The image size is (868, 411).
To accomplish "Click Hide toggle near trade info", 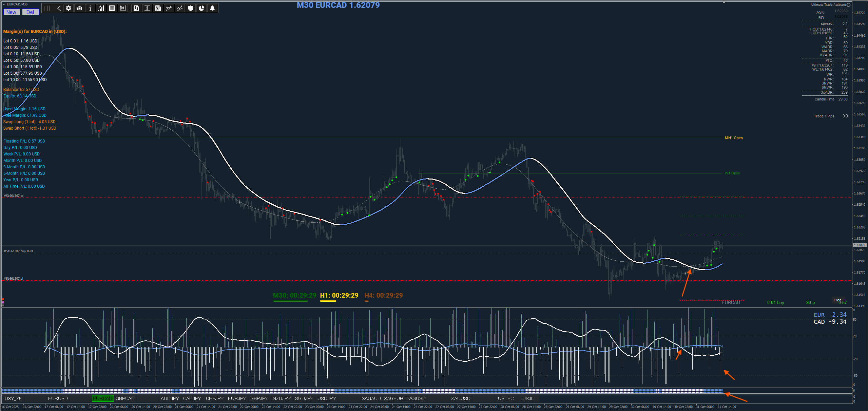I will pos(837,300).
